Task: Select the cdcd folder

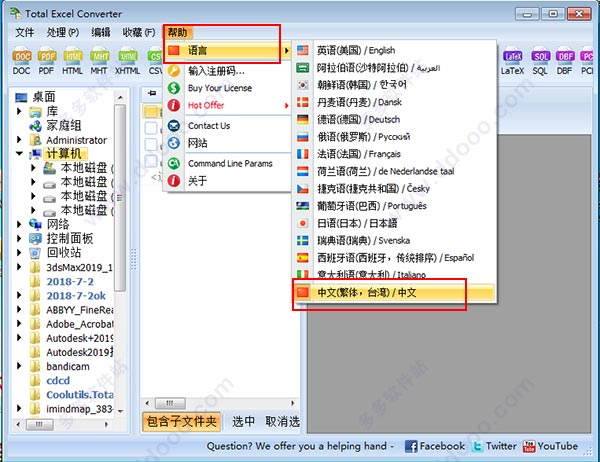Action: (58, 380)
